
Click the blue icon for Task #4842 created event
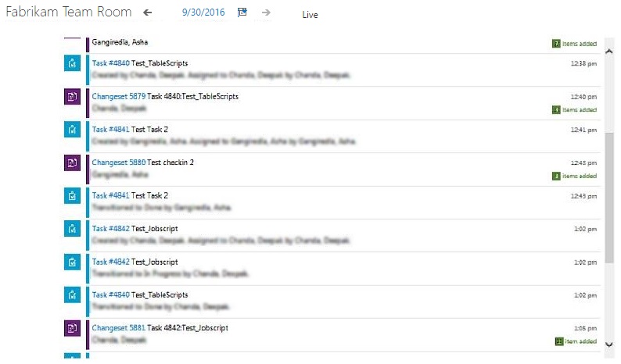click(x=72, y=229)
